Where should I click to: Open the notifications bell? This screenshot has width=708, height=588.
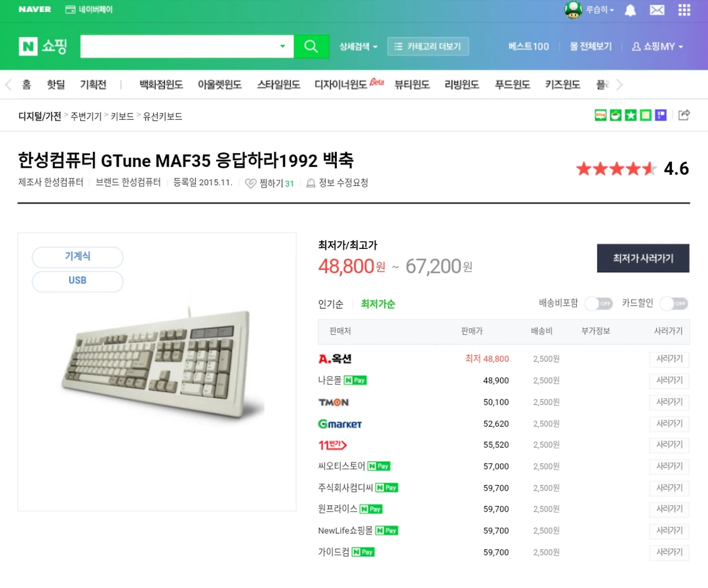[630, 10]
